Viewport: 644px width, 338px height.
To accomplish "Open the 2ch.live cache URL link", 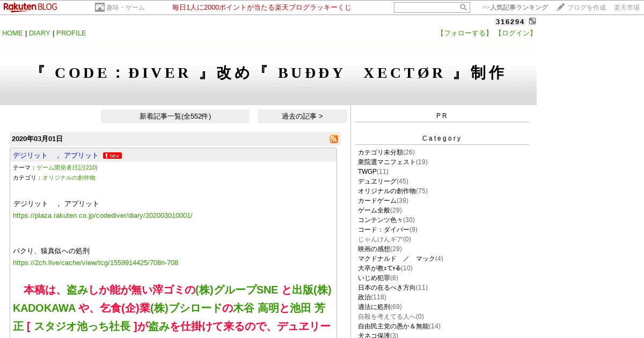I will (96, 263).
